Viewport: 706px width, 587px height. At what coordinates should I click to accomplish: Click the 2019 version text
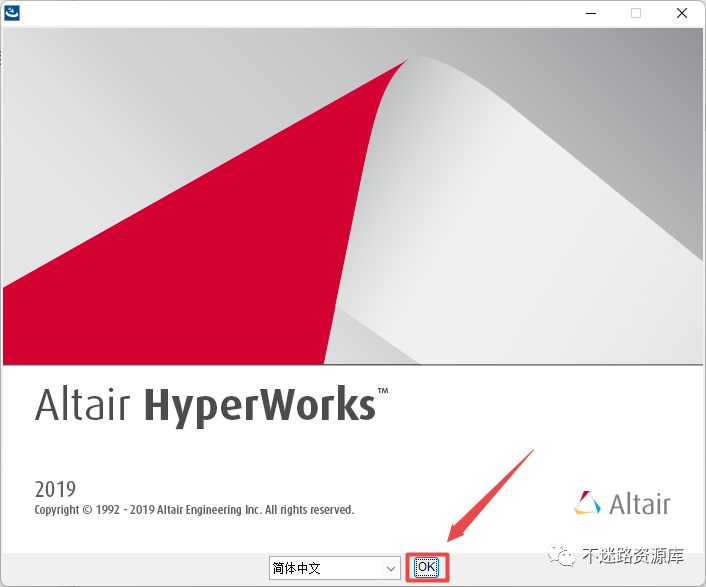click(x=55, y=489)
